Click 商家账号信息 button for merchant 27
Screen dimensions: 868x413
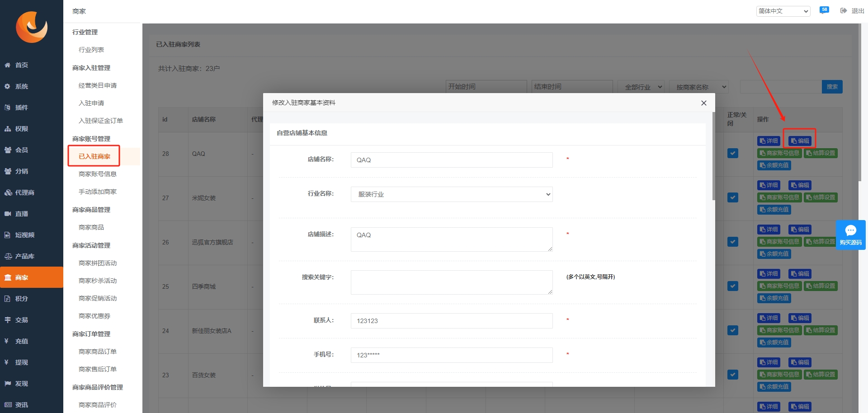click(779, 197)
